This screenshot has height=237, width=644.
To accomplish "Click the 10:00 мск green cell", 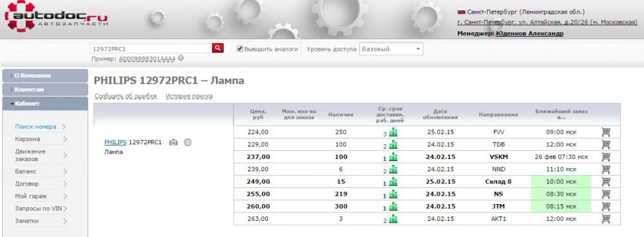I will click(x=561, y=182).
